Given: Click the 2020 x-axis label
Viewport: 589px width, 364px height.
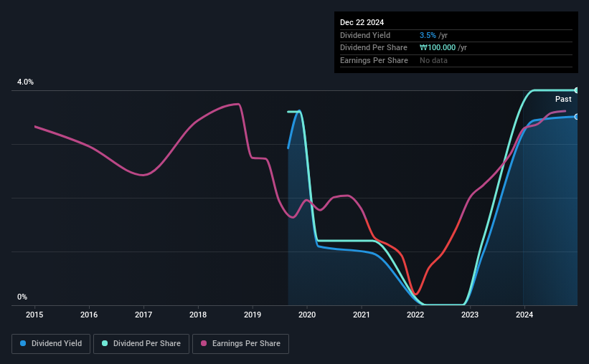Looking at the screenshot, I should (307, 315).
